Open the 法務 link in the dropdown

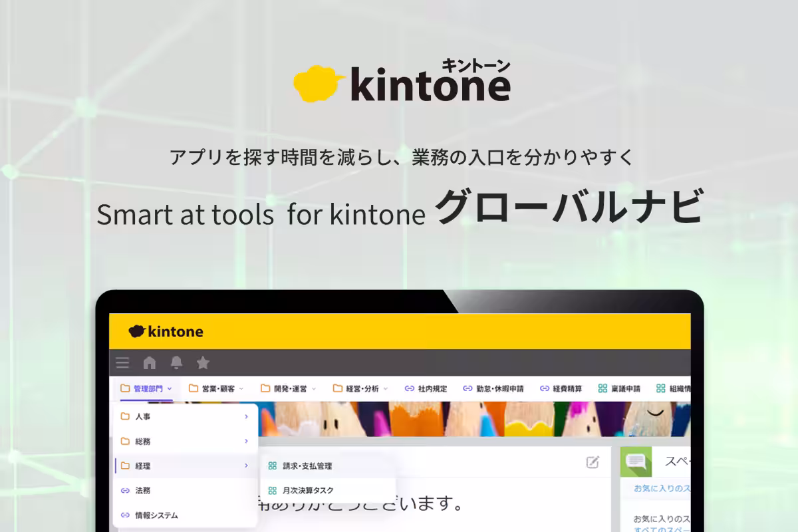185,490
